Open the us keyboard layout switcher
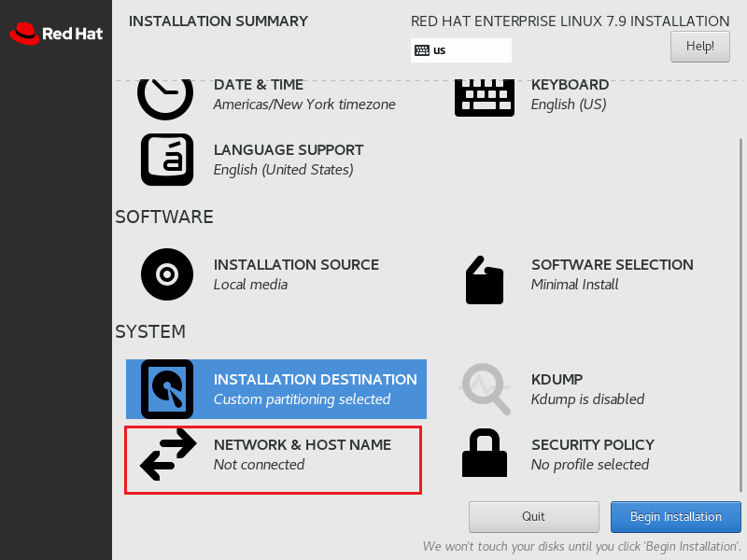The image size is (747, 560). coord(460,50)
